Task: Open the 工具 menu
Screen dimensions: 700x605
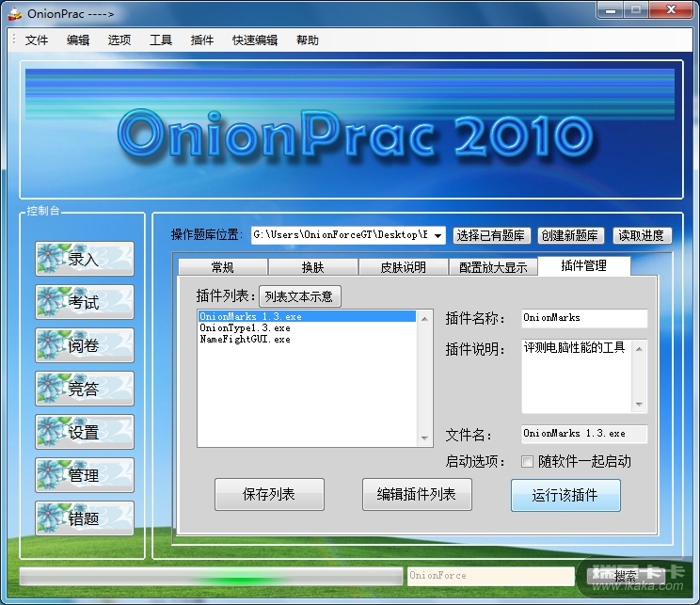Action: 161,40
